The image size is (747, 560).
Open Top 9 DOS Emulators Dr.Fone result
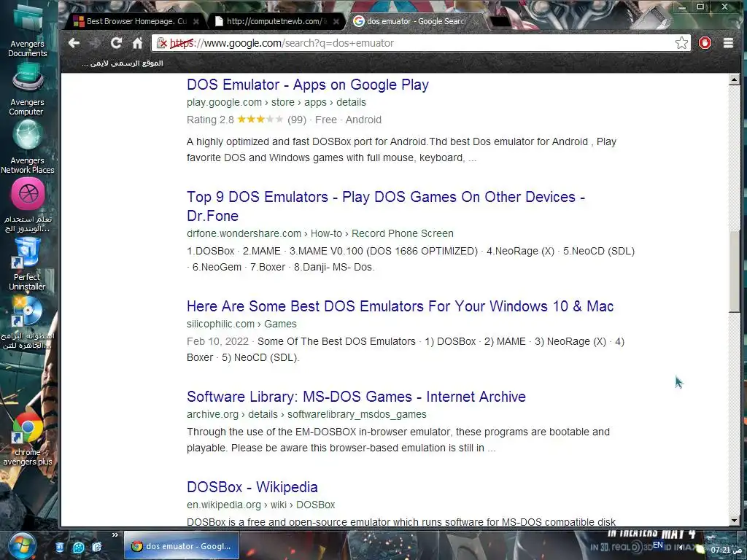click(x=386, y=206)
